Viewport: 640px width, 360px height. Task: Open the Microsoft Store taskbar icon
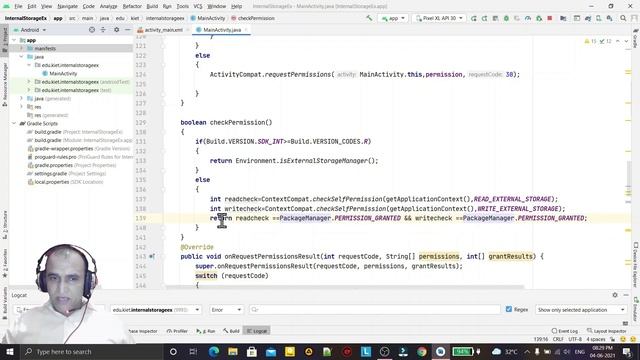tap(252, 351)
